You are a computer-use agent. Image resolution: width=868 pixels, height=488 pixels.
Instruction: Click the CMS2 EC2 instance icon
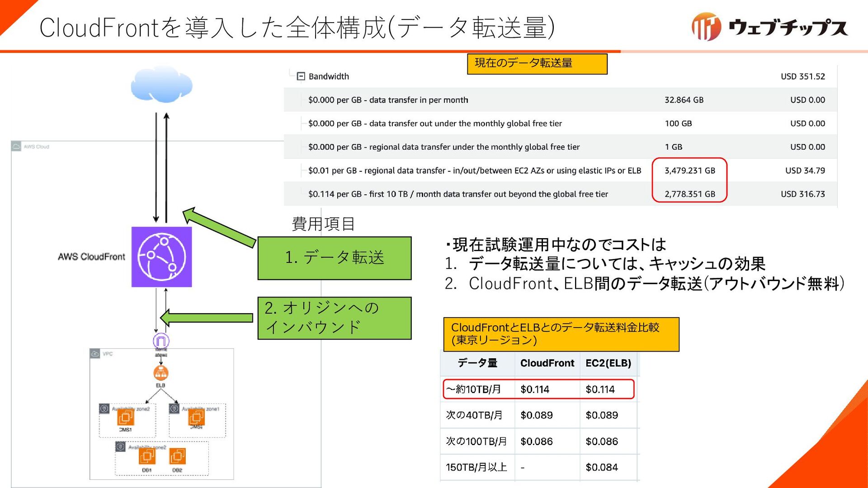click(x=196, y=417)
